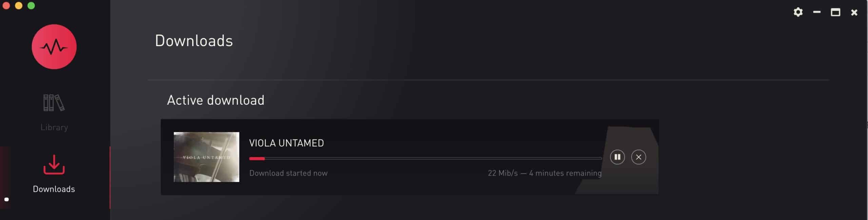The image size is (868, 220).
Task: Open settings with the gear icon
Action: point(798,12)
